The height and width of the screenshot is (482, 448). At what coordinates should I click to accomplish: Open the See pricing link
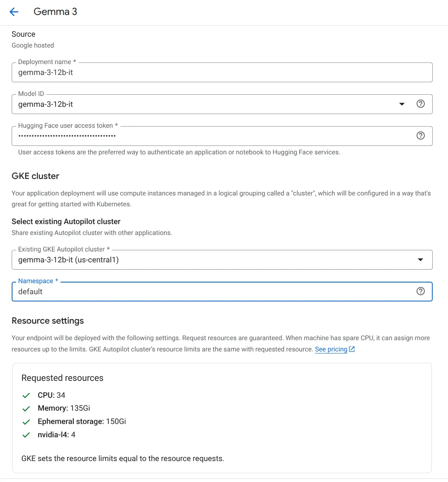pos(331,349)
